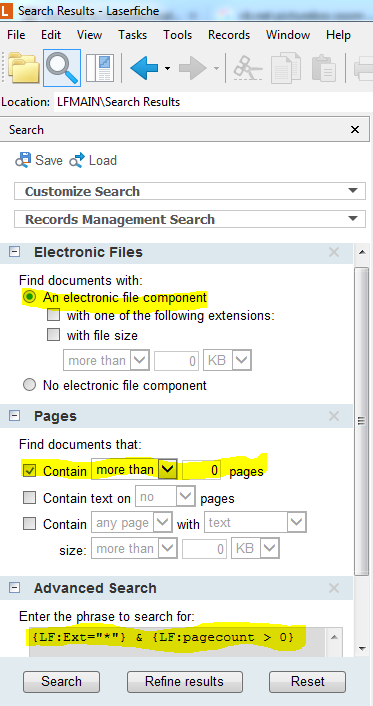This screenshot has height=706, width=373.
Task: Click the Save search icon
Action: point(23,160)
